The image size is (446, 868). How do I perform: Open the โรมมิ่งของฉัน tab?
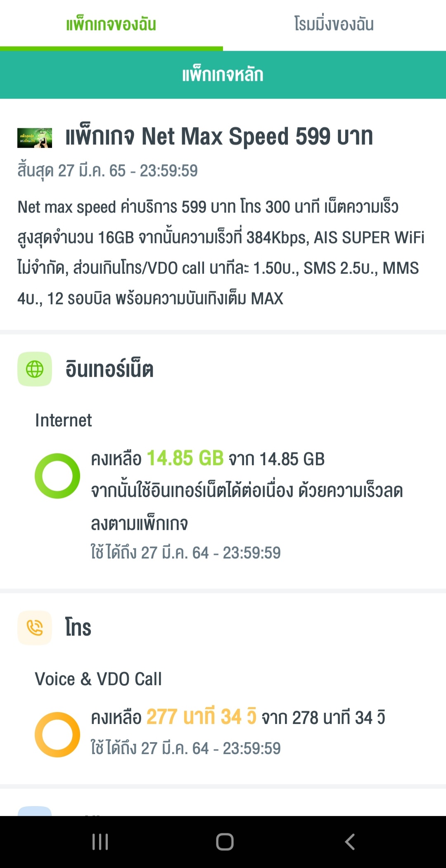point(334,24)
